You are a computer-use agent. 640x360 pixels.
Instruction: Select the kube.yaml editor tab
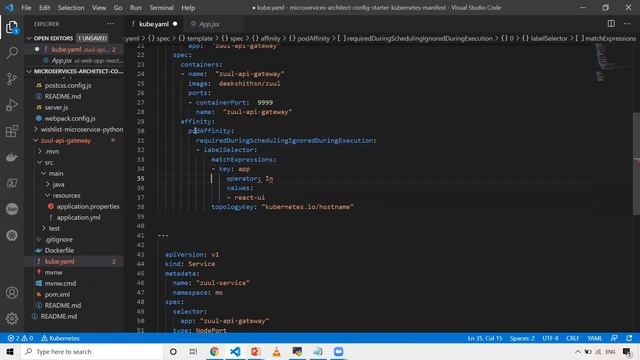[154, 24]
